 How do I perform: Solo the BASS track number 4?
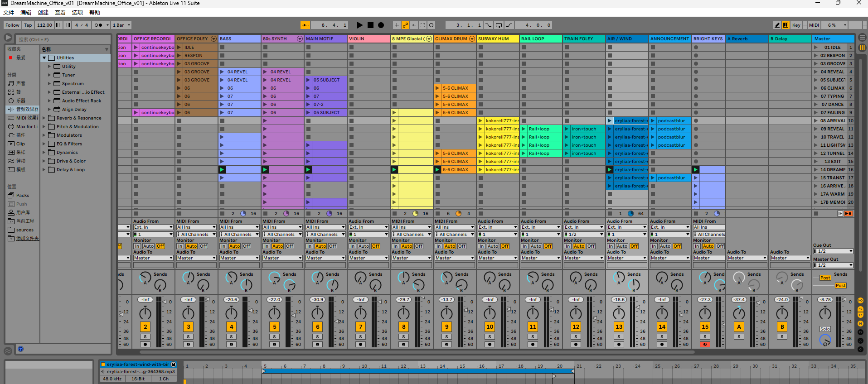[x=231, y=337]
